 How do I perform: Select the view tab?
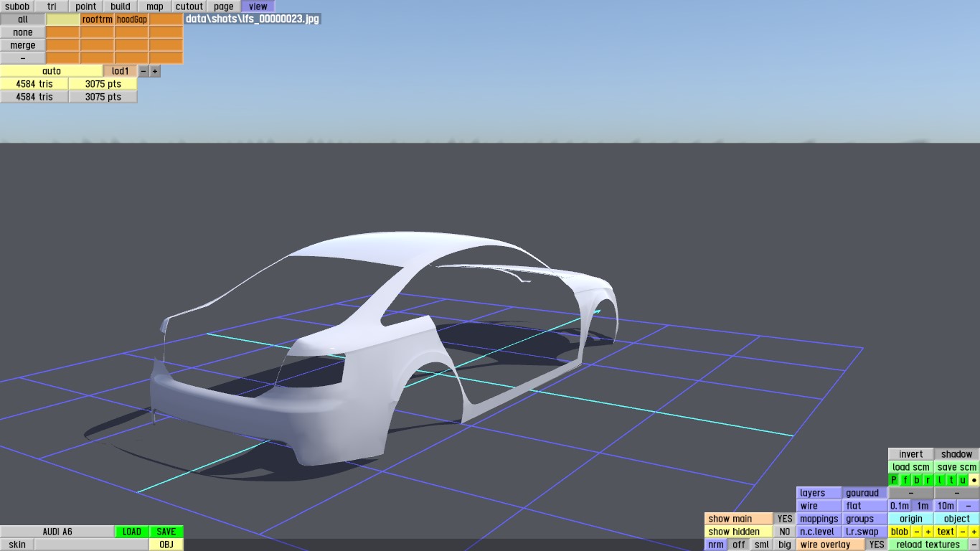(x=258, y=6)
